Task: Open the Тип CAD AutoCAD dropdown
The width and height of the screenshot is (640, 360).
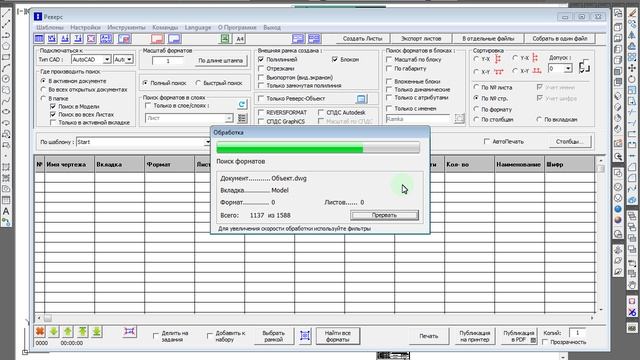Action: [x=107, y=60]
